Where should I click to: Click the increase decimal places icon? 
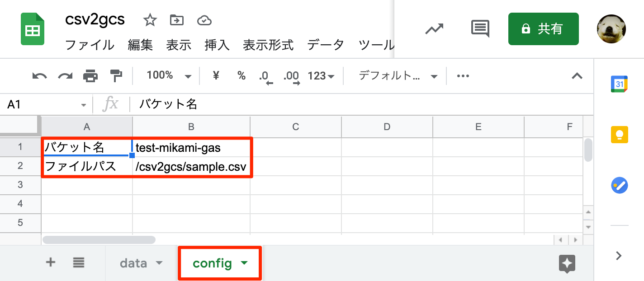tap(292, 77)
